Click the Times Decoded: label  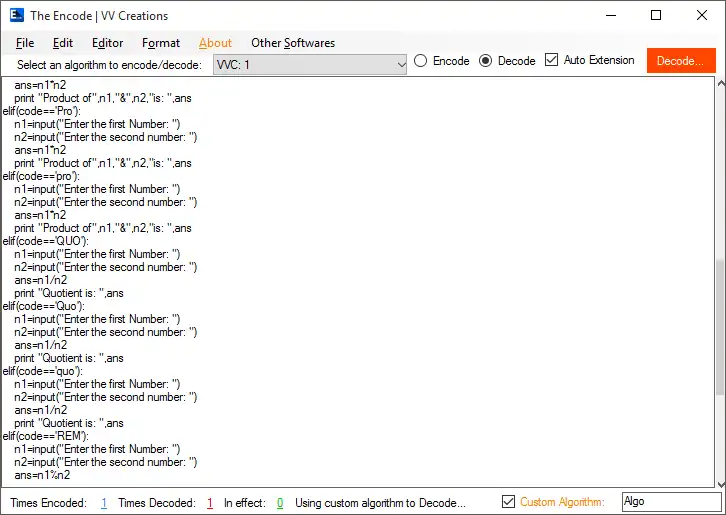157,503
